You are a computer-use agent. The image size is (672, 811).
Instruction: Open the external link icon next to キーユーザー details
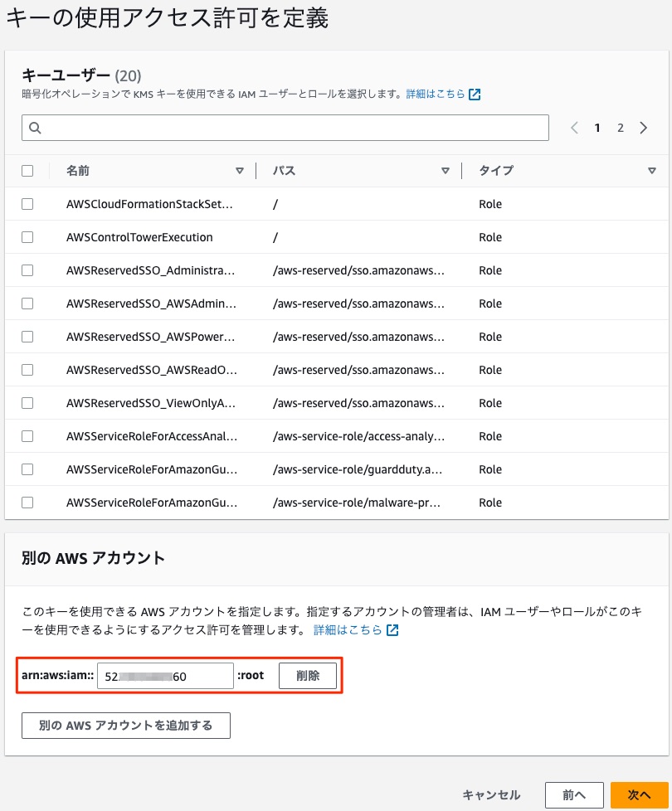click(473, 94)
